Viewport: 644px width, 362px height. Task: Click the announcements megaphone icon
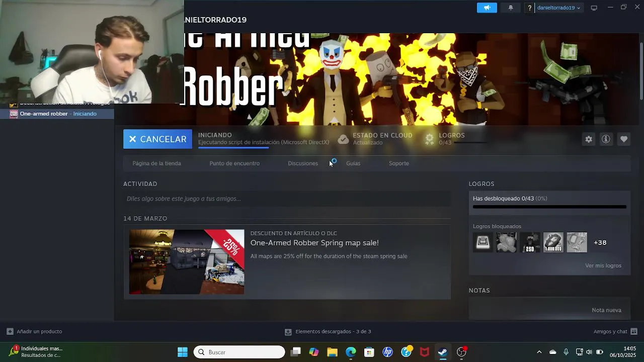point(487,8)
